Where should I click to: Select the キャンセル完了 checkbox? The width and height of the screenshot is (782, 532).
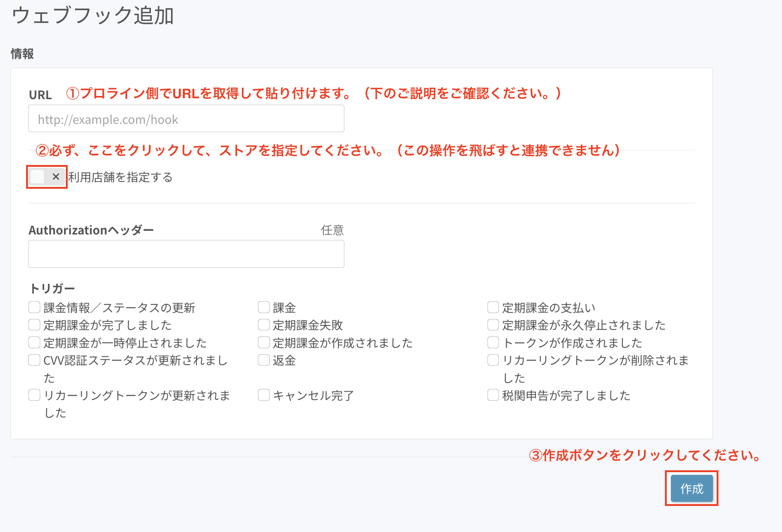(264, 395)
